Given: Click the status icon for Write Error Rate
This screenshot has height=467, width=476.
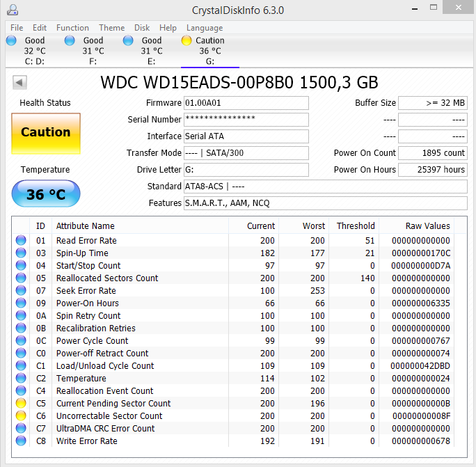Looking at the screenshot, I should [x=21, y=441].
